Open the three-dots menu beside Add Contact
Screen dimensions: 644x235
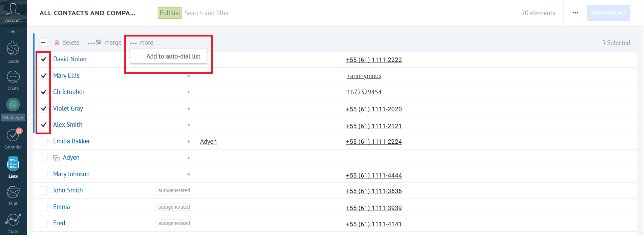[x=575, y=13]
